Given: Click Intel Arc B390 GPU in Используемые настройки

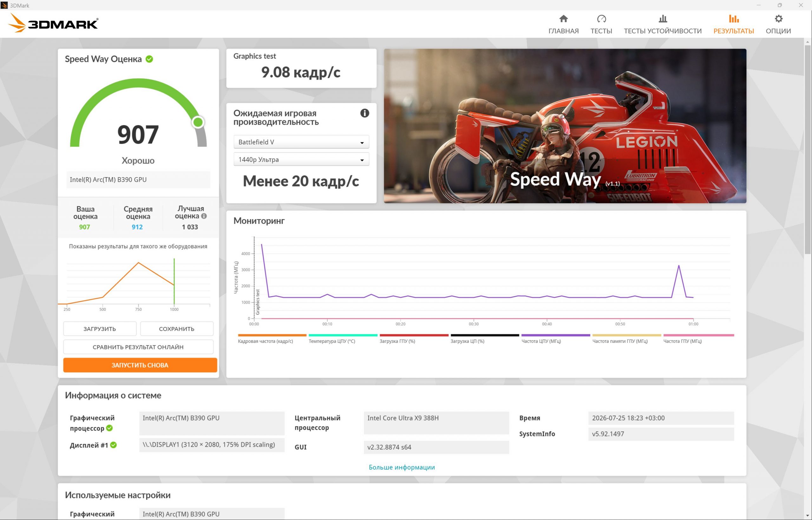Looking at the screenshot, I should 212,514.
